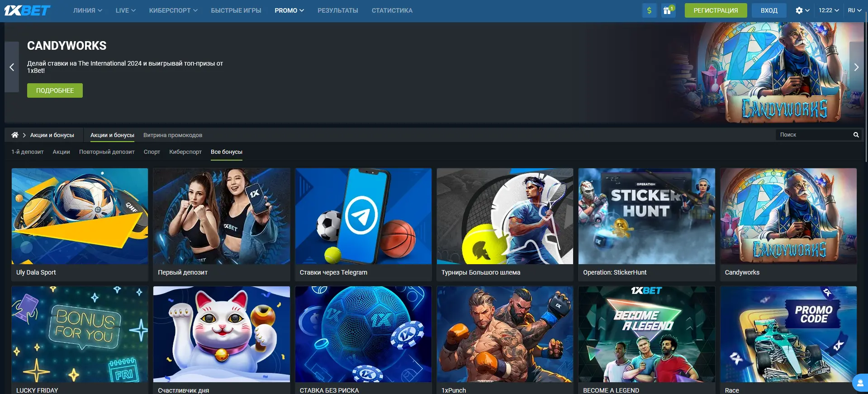The width and height of the screenshot is (868, 394).
Task: Select the 1-й депозит filter tab
Action: click(28, 152)
